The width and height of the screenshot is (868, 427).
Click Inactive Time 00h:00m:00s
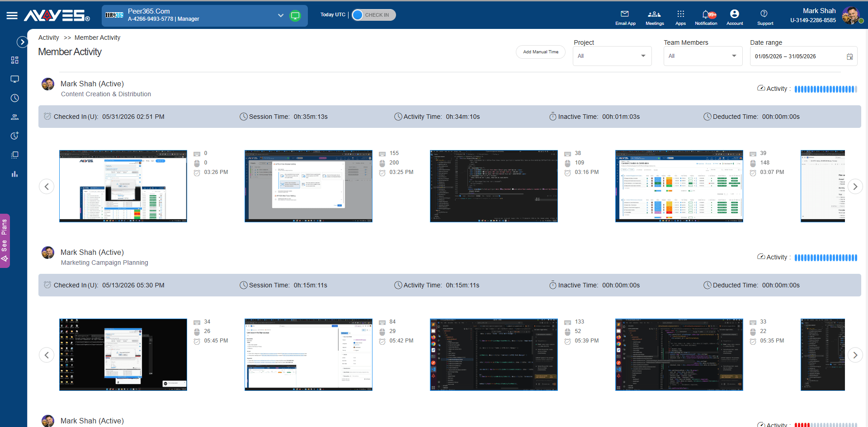click(x=594, y=285)
